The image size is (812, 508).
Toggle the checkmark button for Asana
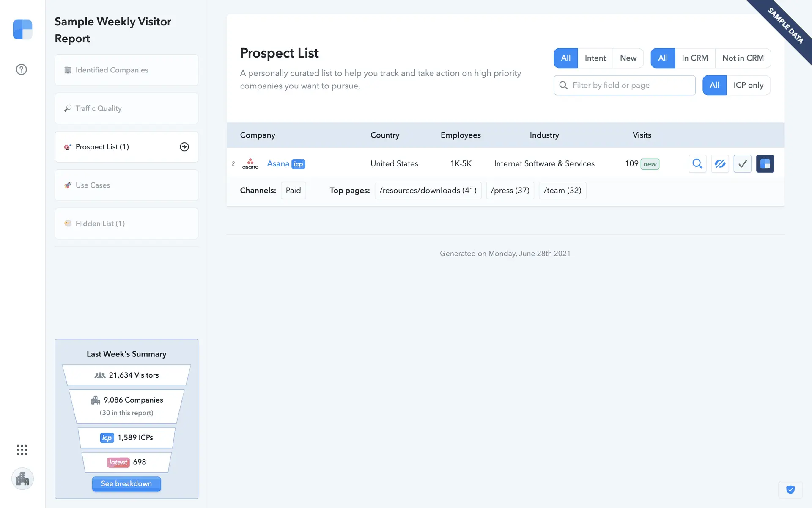(742, 164)
